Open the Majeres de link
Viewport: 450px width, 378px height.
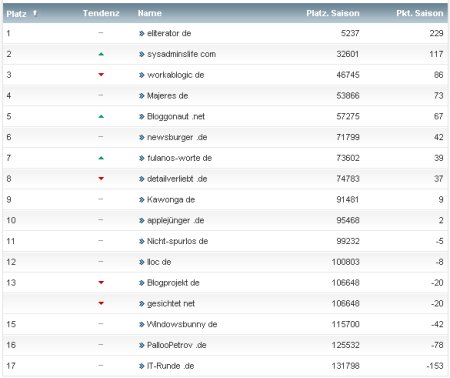pos(167,96)
